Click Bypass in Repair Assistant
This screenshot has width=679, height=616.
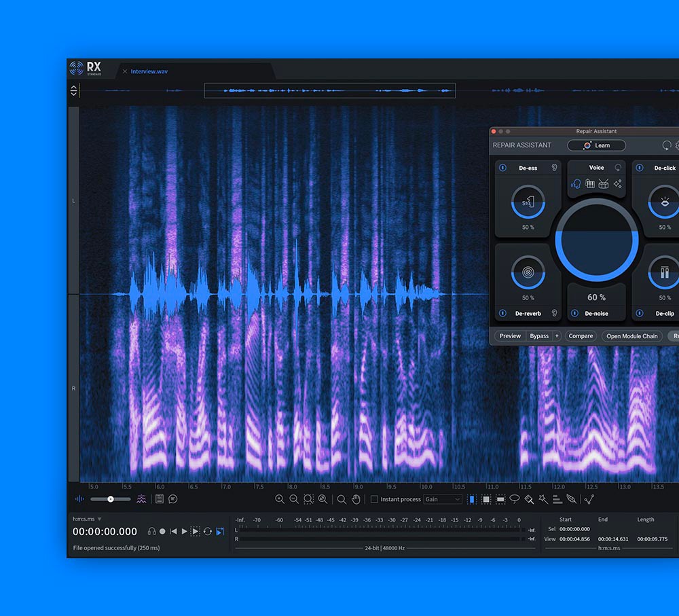coord(539,336)
